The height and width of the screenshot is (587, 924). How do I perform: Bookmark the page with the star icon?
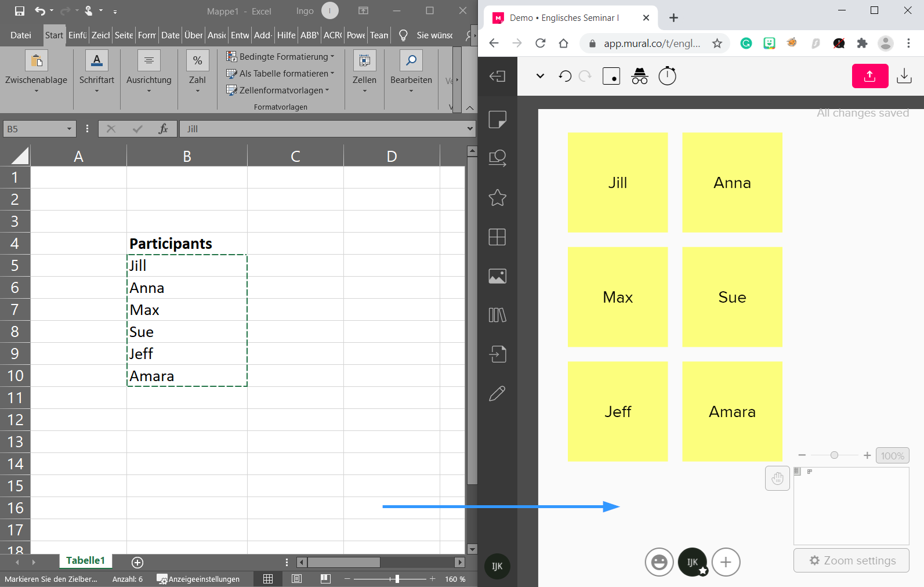tap(718, 44)
